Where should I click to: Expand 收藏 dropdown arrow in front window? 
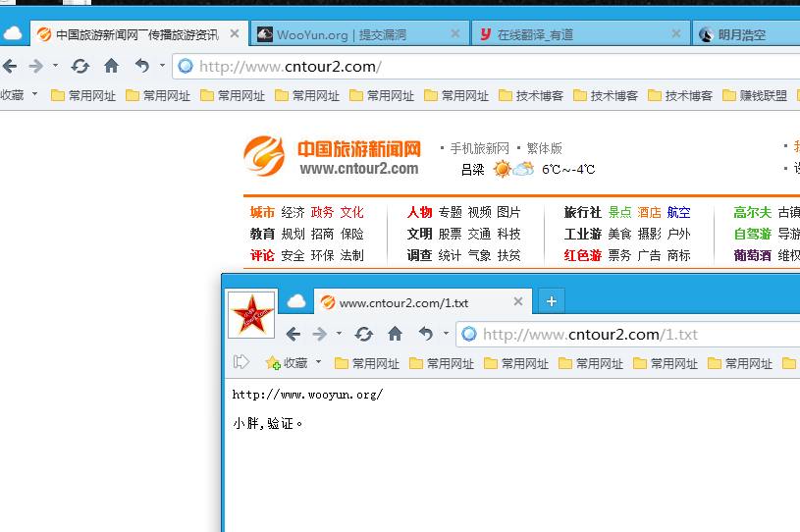click(x=318, y=362)
